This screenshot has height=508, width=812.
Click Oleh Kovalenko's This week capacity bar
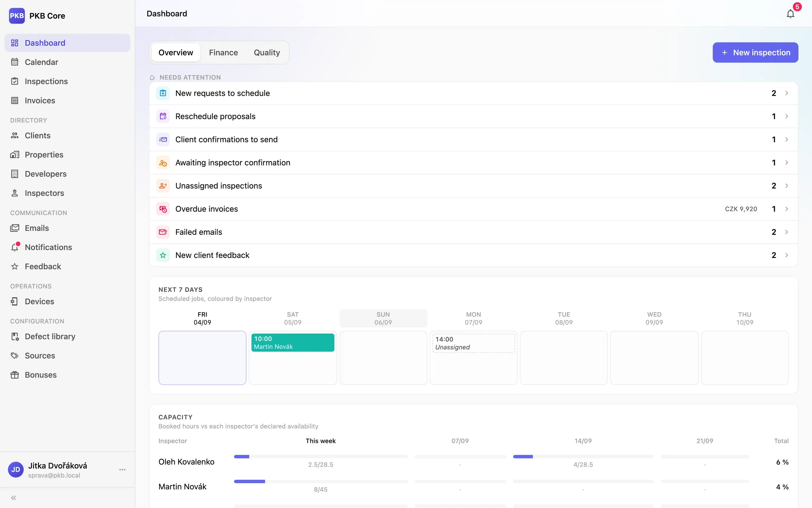tap(320, 457)
